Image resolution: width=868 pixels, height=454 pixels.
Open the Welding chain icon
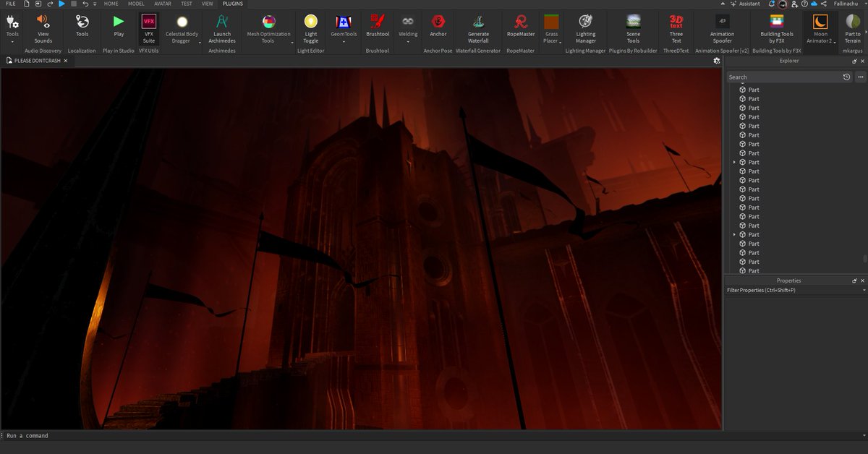(408, 22)
